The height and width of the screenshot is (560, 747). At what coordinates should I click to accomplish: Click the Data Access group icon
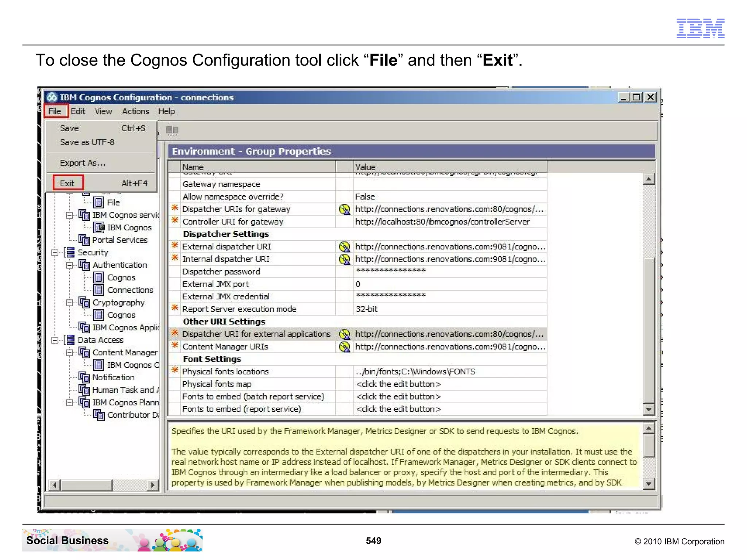pyautogui.click(x=70, y=340)
